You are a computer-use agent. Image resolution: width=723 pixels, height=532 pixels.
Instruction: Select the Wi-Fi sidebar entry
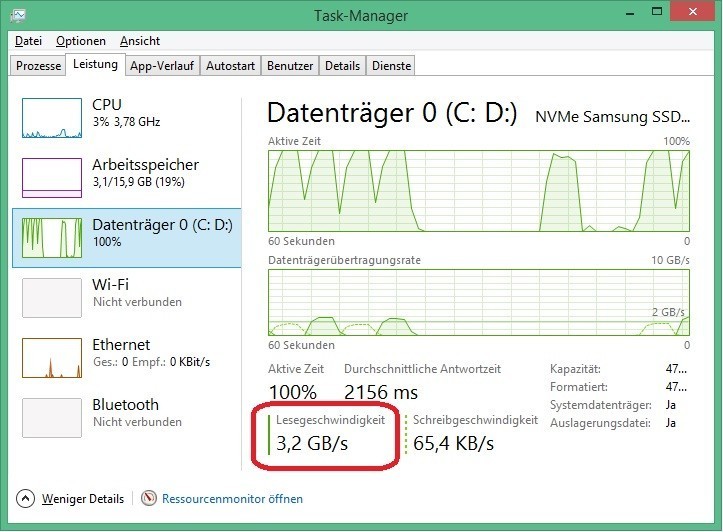tap(127, 297)
